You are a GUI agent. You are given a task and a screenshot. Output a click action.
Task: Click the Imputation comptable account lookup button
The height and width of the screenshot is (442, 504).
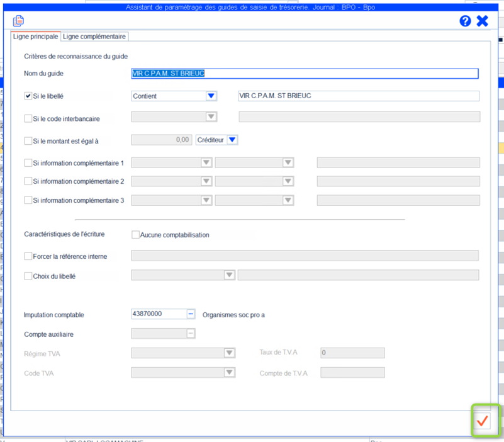(x=191, y=314)
